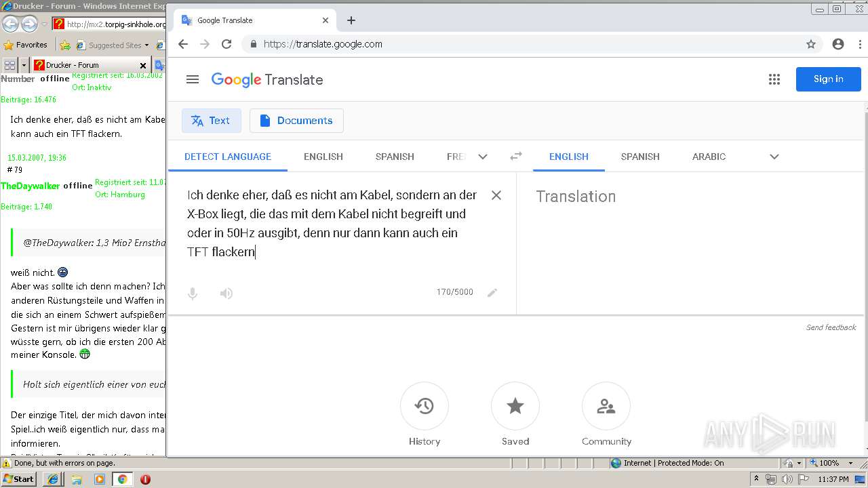Select the Documents translation mode

point(296,121)
